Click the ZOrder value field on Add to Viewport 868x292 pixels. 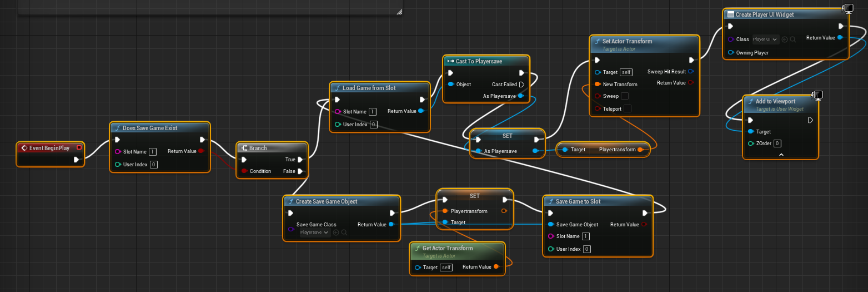coord(777,143)
